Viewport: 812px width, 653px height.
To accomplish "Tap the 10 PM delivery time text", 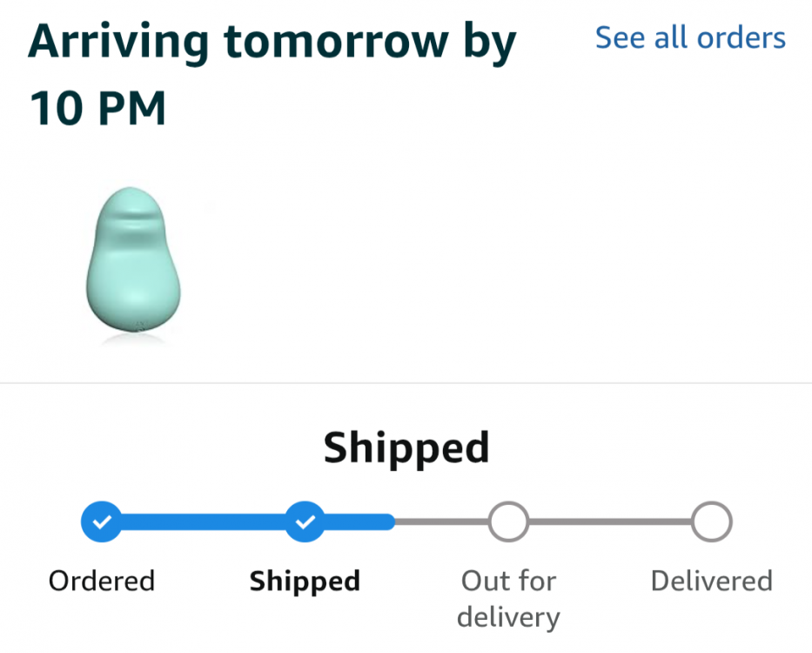I will click(97, 110).
